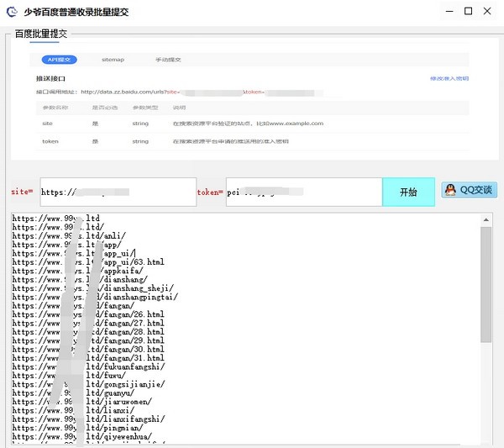Image resolution: width=504 pixels, height=448 pixels.
Task: Click the 'token' parameter row name
Action: coord(50,141)
